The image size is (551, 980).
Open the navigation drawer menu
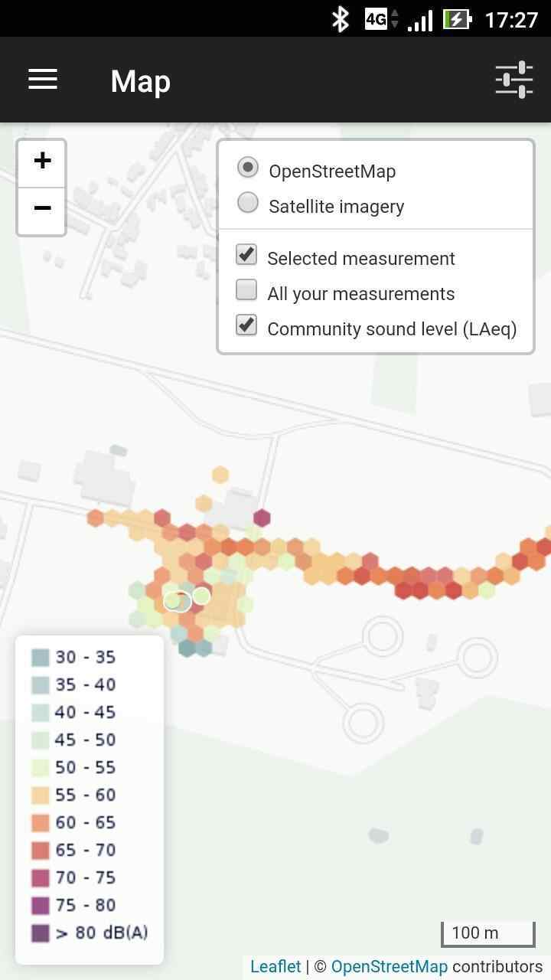pos(42,80)
